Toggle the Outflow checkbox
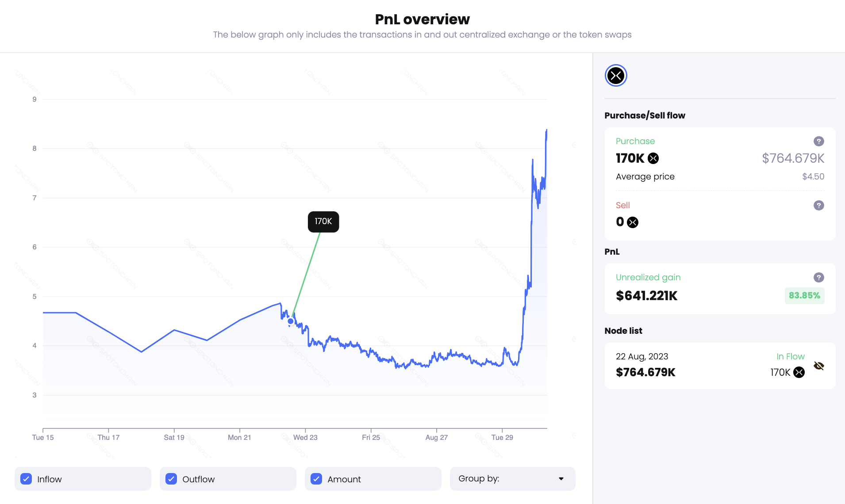This screenshot has width=845, height=504. pyautogui.click(x=171, y=479)
